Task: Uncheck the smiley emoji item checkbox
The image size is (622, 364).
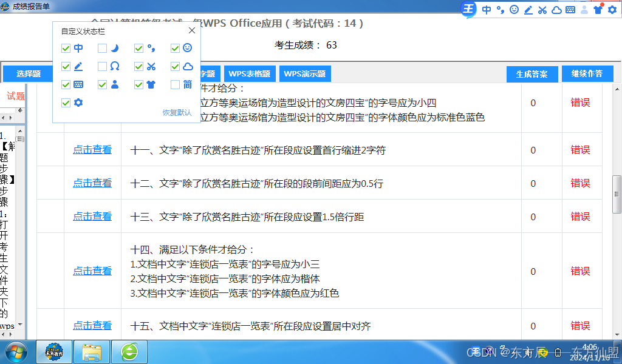Action: pos(175,49)
